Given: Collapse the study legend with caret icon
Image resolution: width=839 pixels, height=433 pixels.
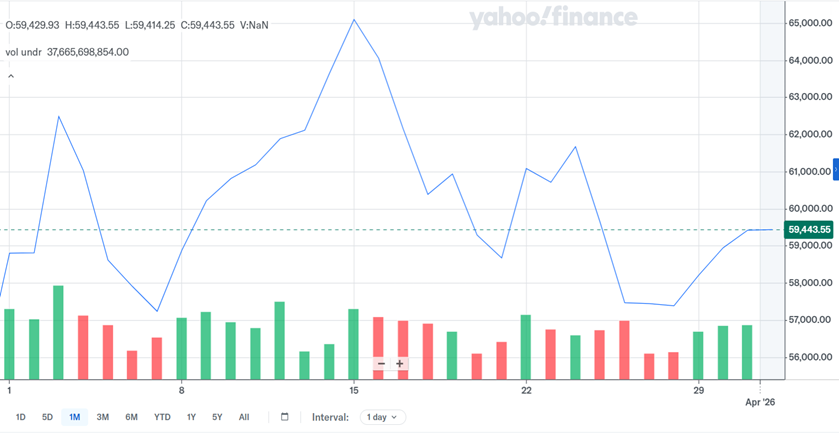Looking at the screenshot, I should pyautogui.click(x=11, y=76).
